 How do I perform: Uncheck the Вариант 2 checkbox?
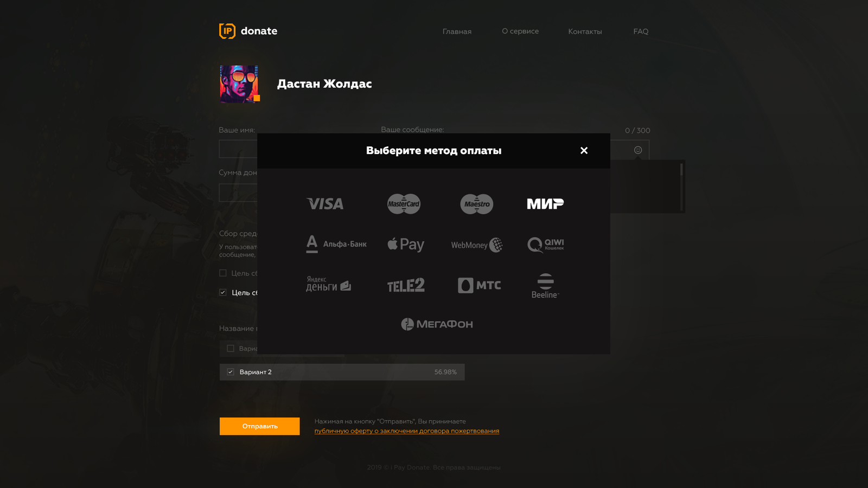tap(231, 372)
